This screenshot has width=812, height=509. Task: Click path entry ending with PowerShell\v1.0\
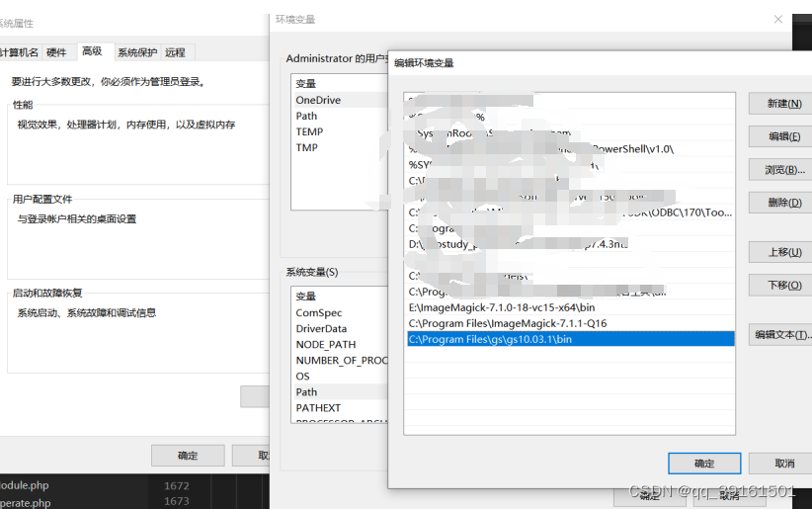click(571, 149)
